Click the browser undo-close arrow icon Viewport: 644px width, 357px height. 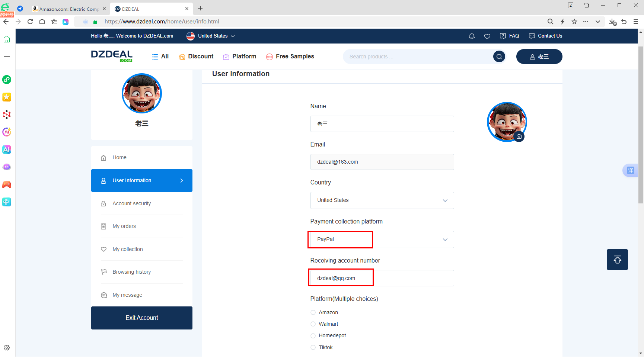click(x=624, y=22)
